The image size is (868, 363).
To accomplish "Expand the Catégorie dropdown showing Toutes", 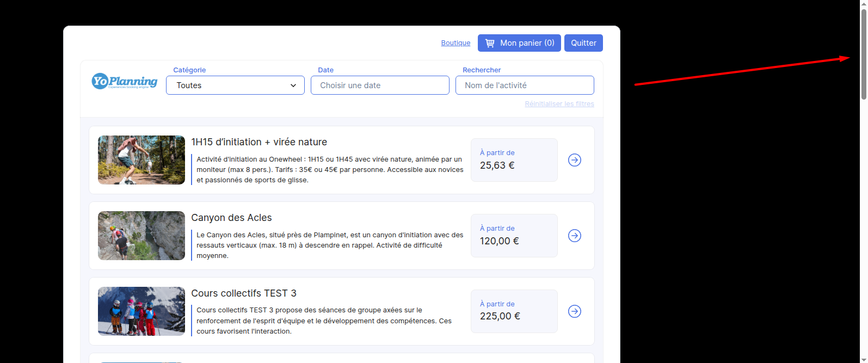I will point(235,85).
